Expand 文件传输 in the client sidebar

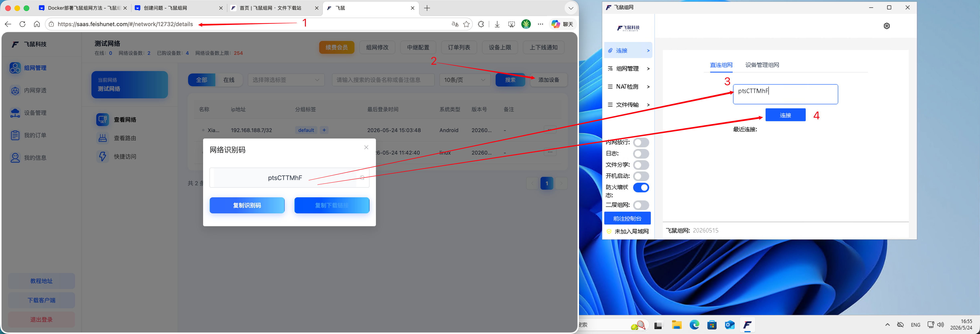628,105
